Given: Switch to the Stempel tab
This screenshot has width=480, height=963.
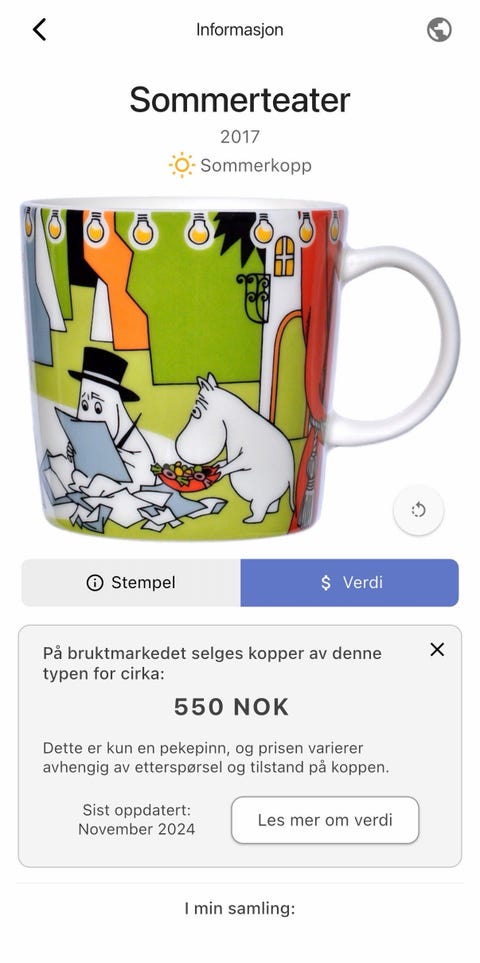Looking at the screenshot, I should [131, 583].
